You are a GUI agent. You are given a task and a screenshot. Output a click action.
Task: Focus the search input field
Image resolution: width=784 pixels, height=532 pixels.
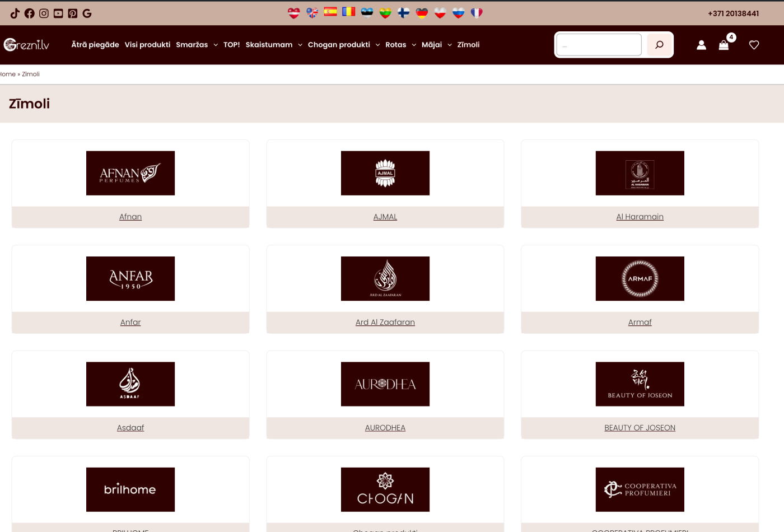tap(599, 45)
